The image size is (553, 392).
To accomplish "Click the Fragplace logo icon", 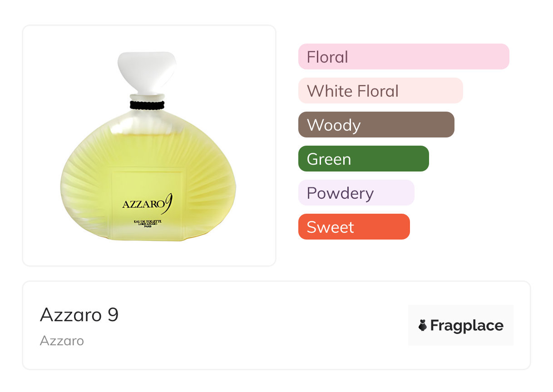I will pyautogui.click(x=423, y=325).
